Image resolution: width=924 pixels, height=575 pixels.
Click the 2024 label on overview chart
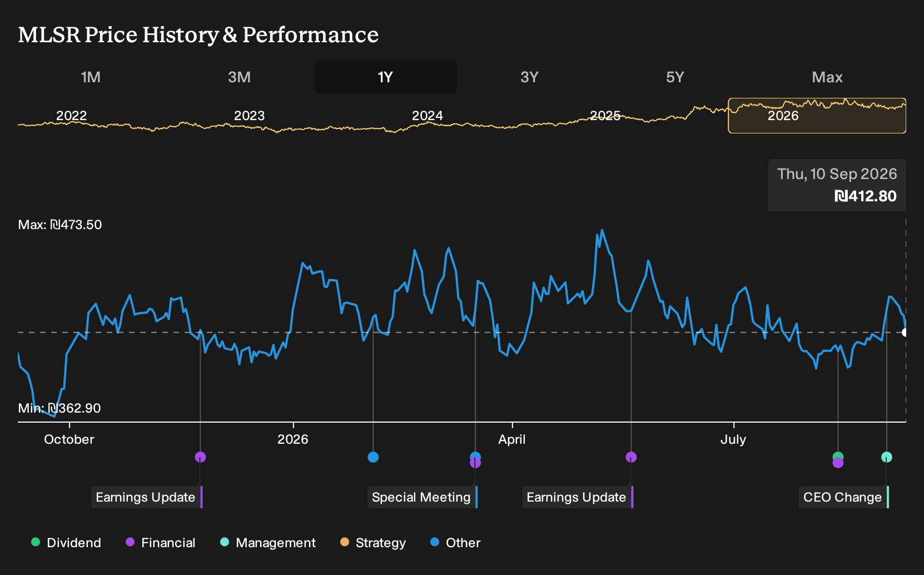pos(427,116)
